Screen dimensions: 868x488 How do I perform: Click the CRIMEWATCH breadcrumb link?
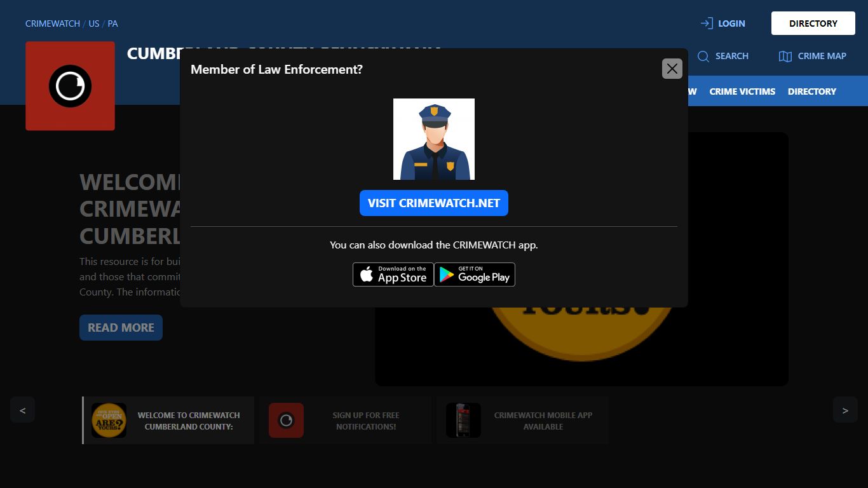[53, 24]
